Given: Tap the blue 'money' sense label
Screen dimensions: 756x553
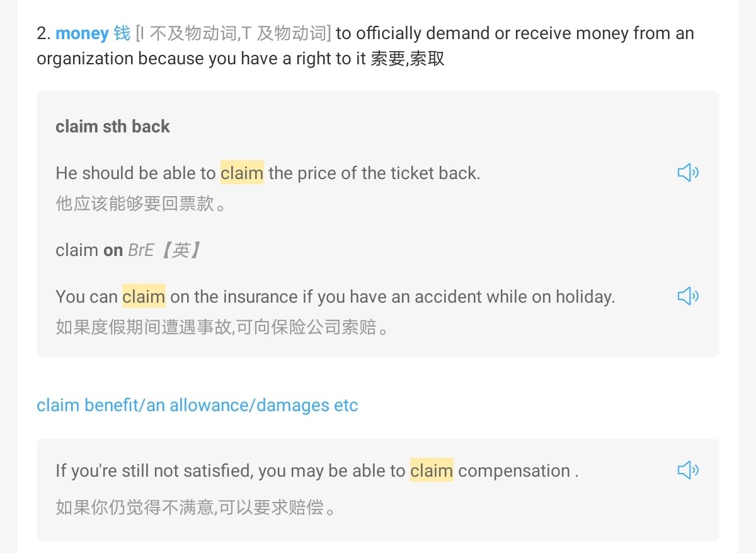Looking at the screenshot, I should click(x=82, y=33).
